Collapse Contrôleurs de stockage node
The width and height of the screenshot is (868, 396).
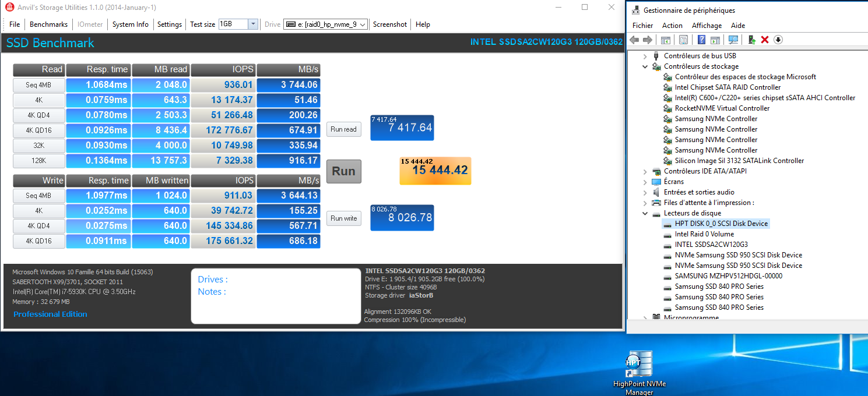coord(645,66)
